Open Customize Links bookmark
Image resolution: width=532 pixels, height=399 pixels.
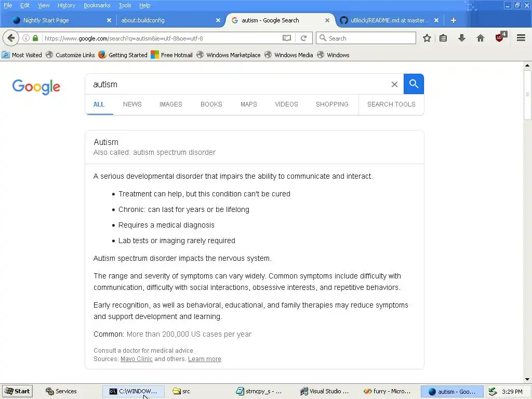(x=70, y=55)
